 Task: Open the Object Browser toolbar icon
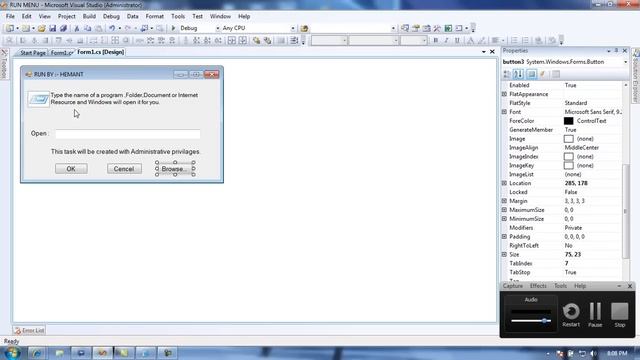click(427, 28)
